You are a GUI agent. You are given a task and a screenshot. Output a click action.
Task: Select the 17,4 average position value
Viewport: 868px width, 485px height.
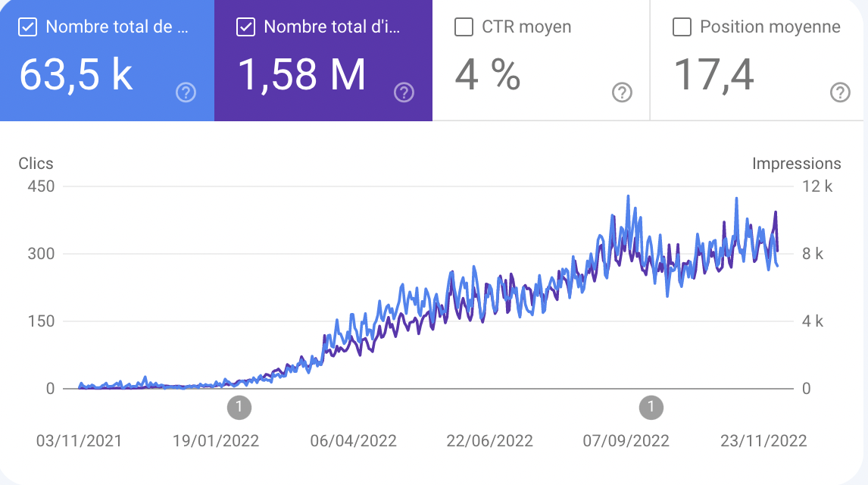pos(713,75)
